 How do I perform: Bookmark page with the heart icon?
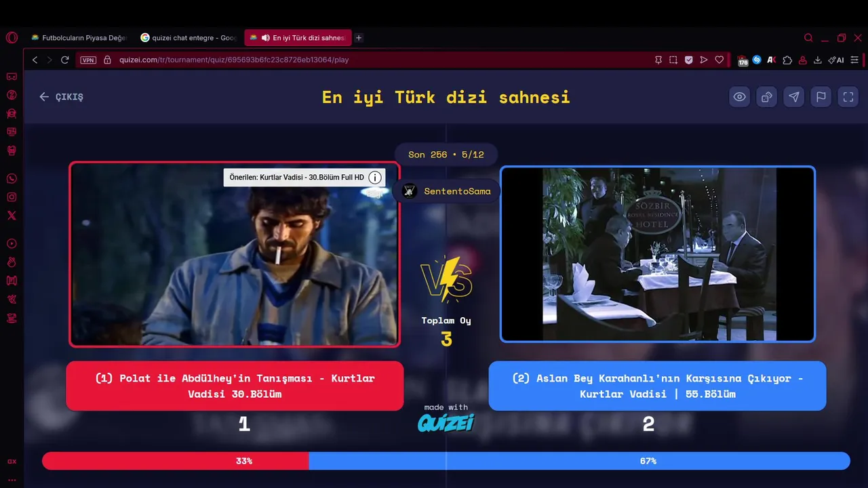(x=719, y=60)
